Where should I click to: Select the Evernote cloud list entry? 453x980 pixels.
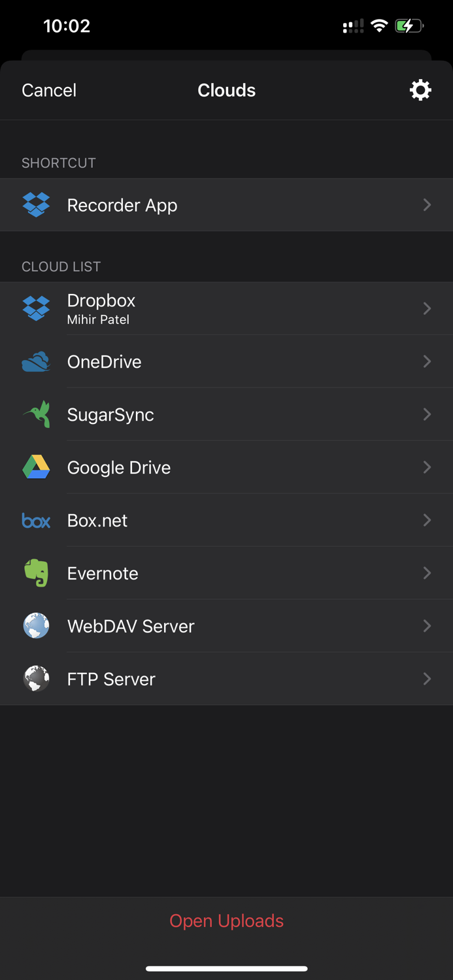(227, 573)
